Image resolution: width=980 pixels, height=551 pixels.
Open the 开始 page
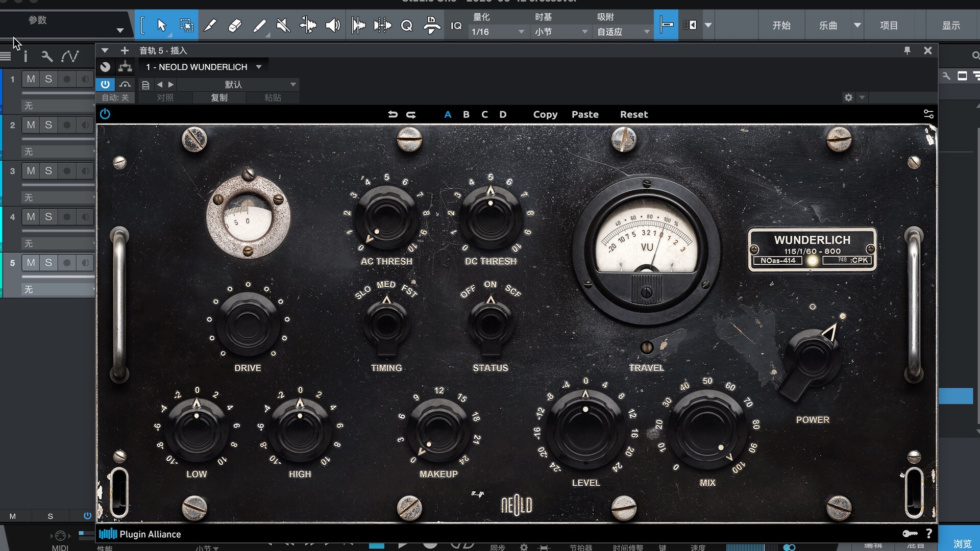tap(781, 25)
